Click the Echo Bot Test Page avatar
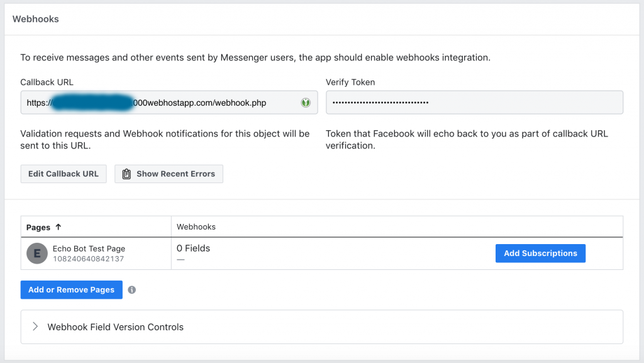The image size is (644, 363). click(x=37, y=254)
